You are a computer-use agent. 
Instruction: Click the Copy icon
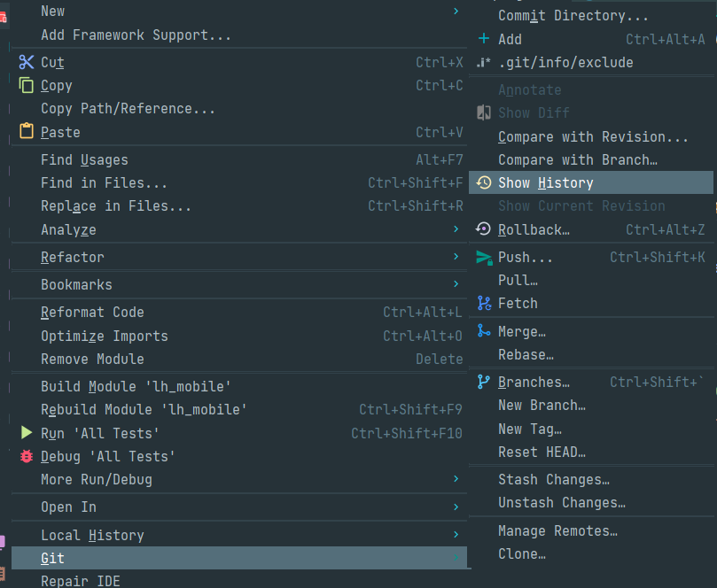(x=26, y=86)
